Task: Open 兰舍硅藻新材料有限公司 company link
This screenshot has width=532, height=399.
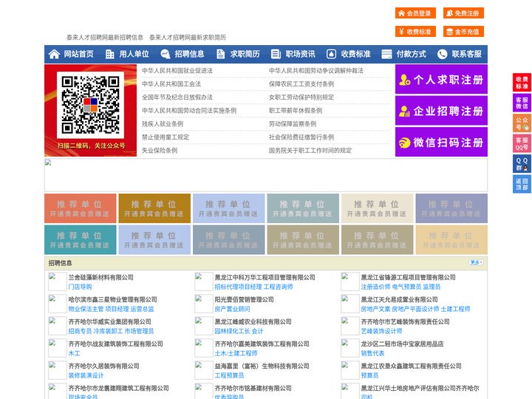Action: [x=100, y=277]
